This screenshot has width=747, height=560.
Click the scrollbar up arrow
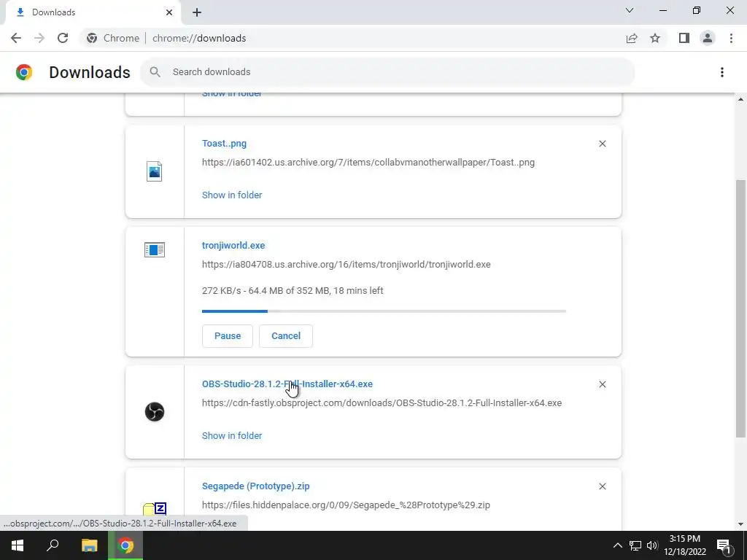pyautogui.click(x=740, y=99)
